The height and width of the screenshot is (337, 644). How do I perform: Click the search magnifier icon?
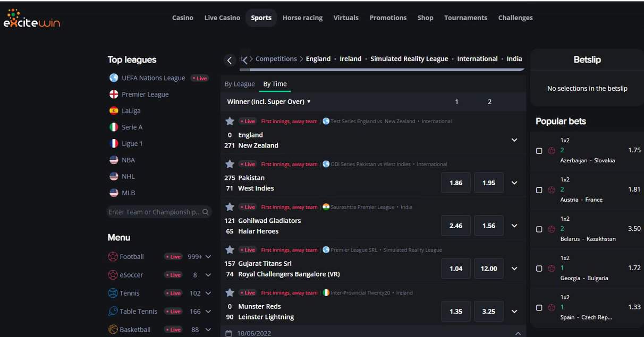[206, 212]
